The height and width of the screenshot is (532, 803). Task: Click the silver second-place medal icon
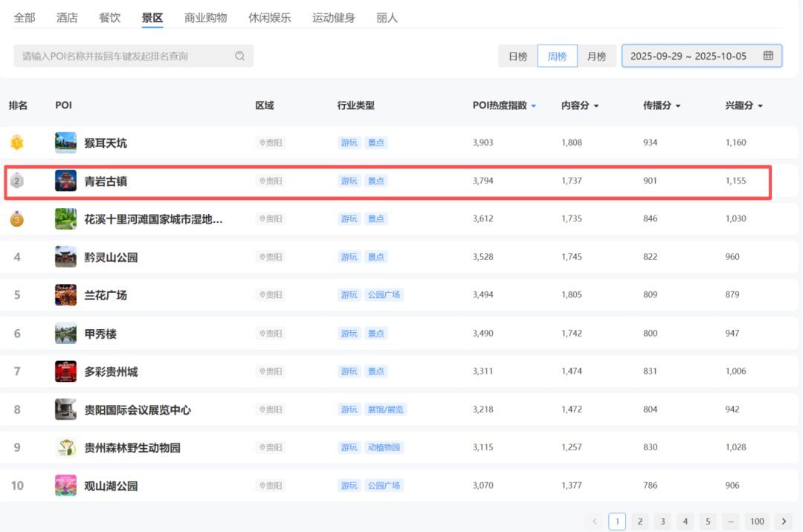(16, 181)
